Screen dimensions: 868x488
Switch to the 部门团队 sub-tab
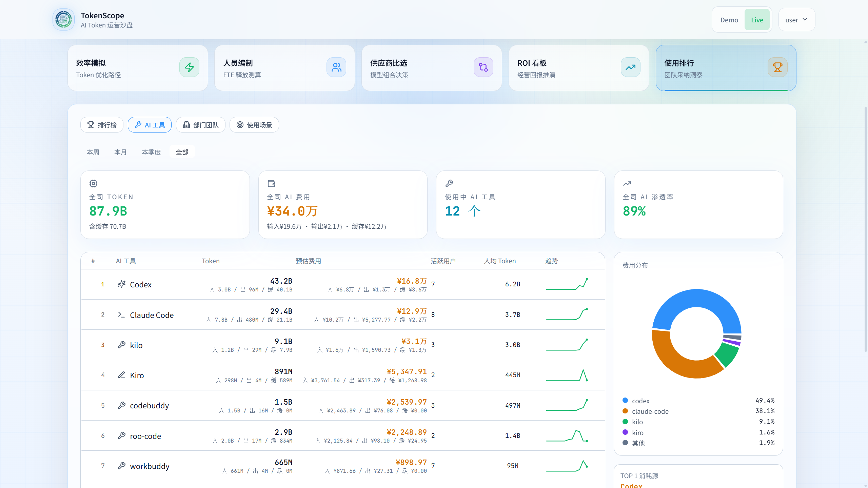pos(201,125)
